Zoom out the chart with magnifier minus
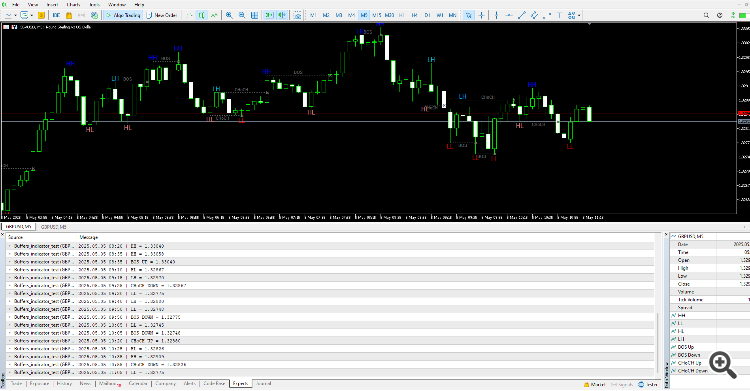This screenshot has width=750, height=391. pyautogui.click(x=242, y=15)
